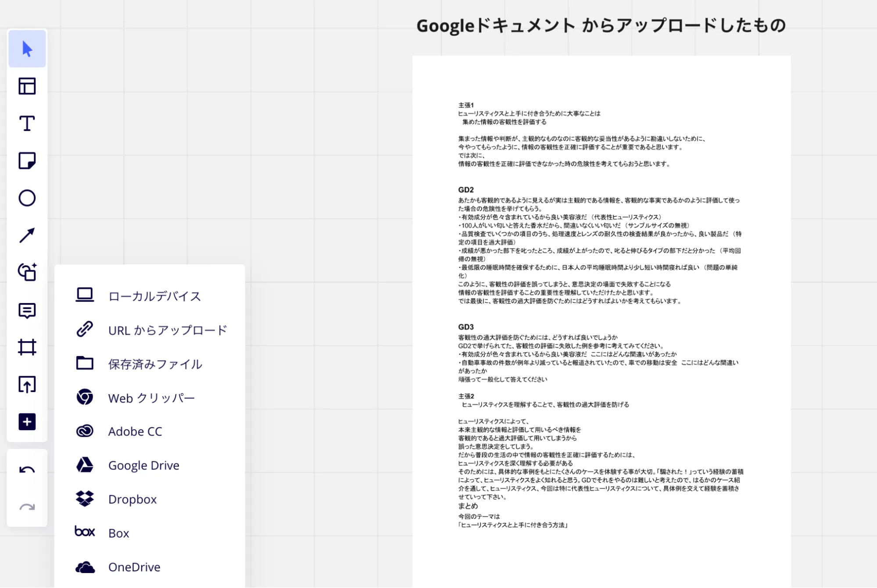The width and height of the screenshot is (877, 588).
Task: Click the GD2 heading in document
Action: tap(466, 190)
